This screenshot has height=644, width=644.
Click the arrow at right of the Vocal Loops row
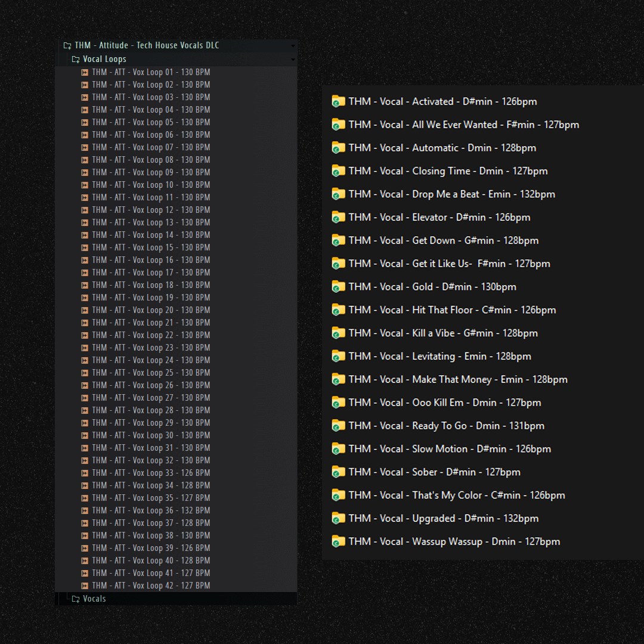click(292, 60)
